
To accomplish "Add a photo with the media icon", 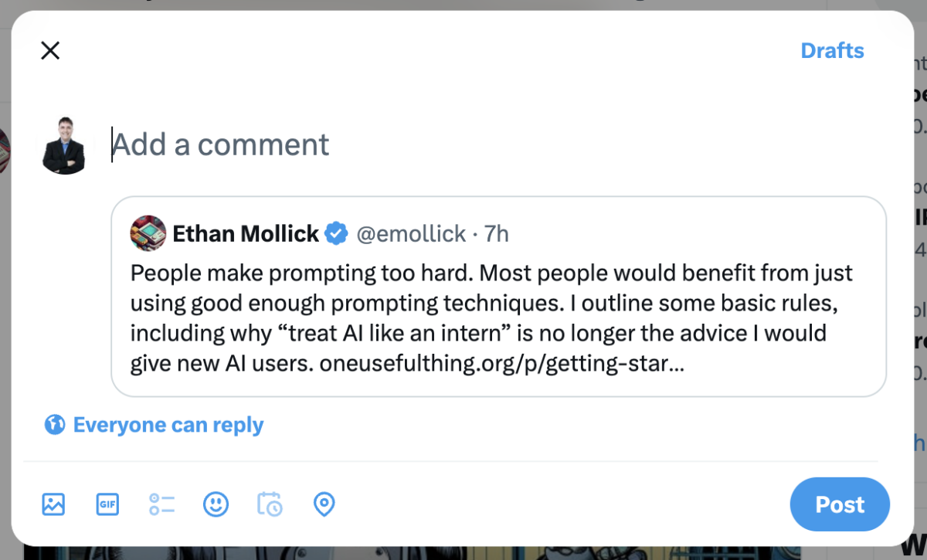I will tap(53, 504).
